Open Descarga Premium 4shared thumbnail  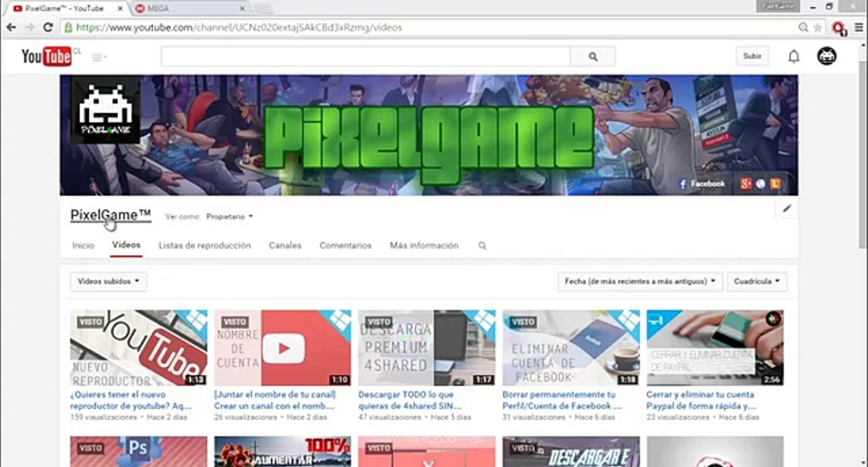(427, 348)
